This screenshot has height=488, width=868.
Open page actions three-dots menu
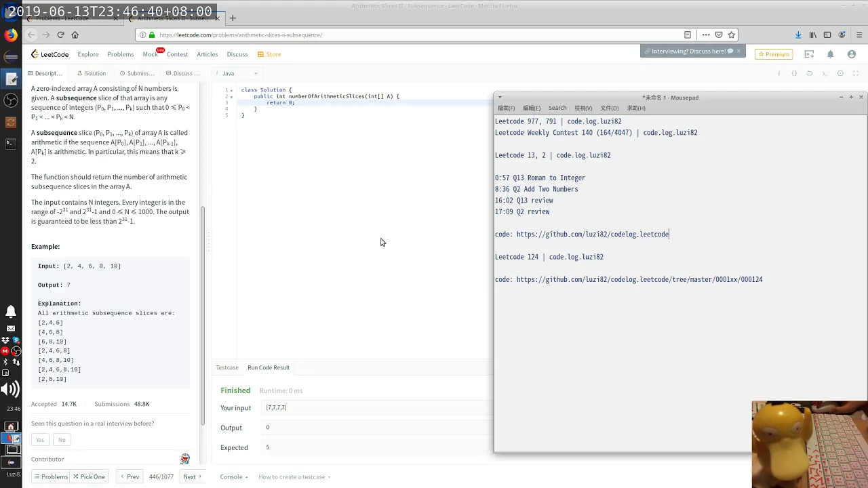click(x=706, y=35)
